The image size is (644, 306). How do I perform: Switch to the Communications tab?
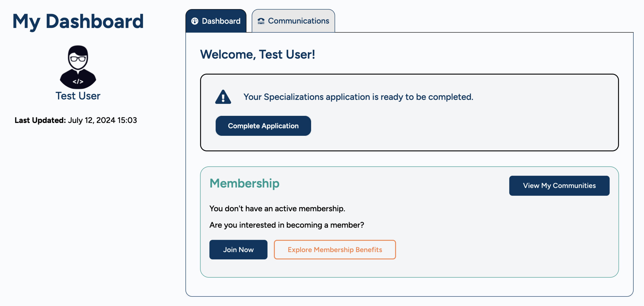click(293, 21)
